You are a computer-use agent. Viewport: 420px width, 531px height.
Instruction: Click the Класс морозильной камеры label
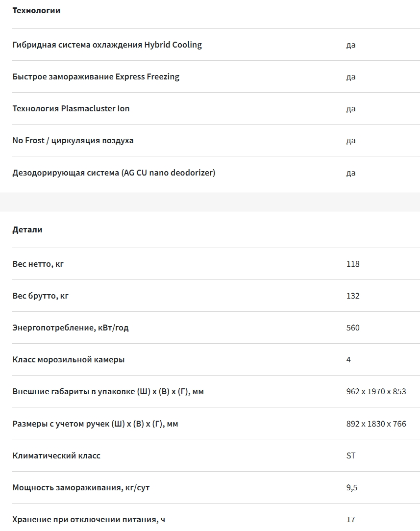click(68, 360)
